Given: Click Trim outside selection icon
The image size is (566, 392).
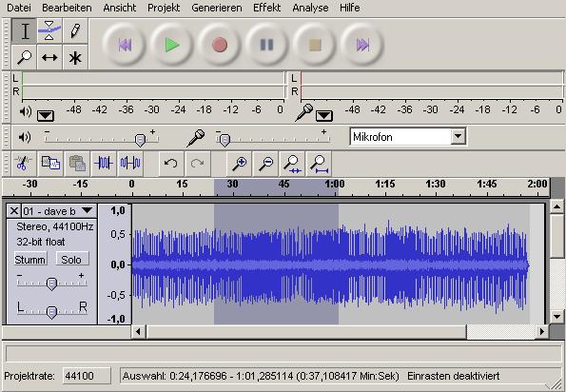Looking at the screenshot, I should coord(104,164).
